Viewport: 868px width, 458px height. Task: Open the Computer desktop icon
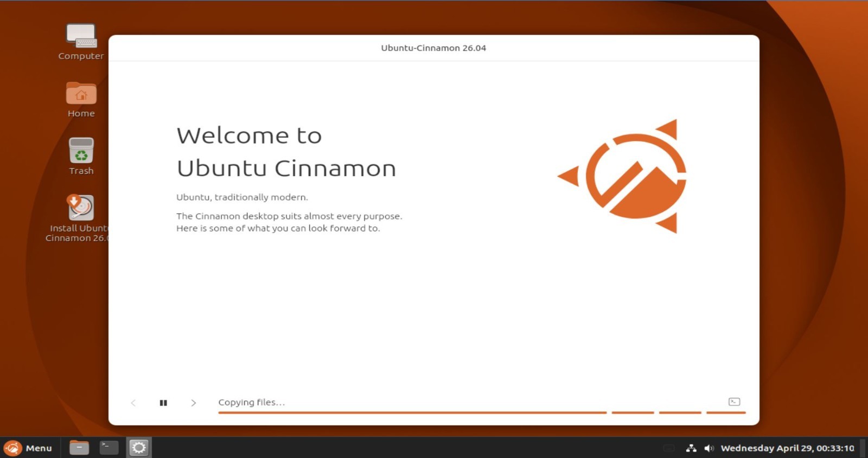[x=81, y=42]
